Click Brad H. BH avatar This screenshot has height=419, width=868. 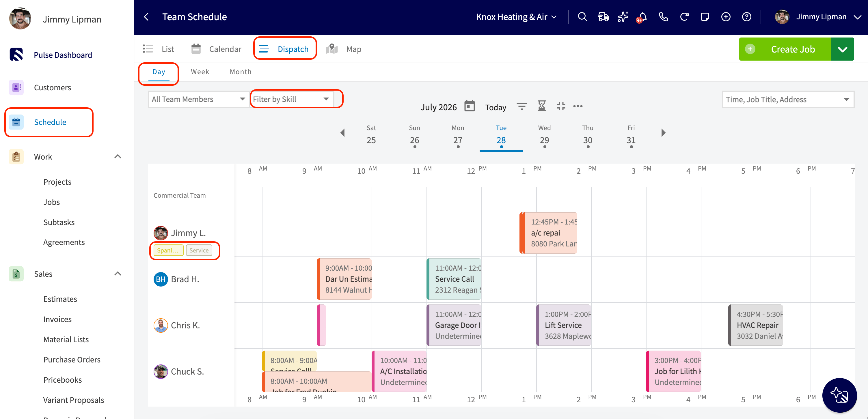pos(161,279)
